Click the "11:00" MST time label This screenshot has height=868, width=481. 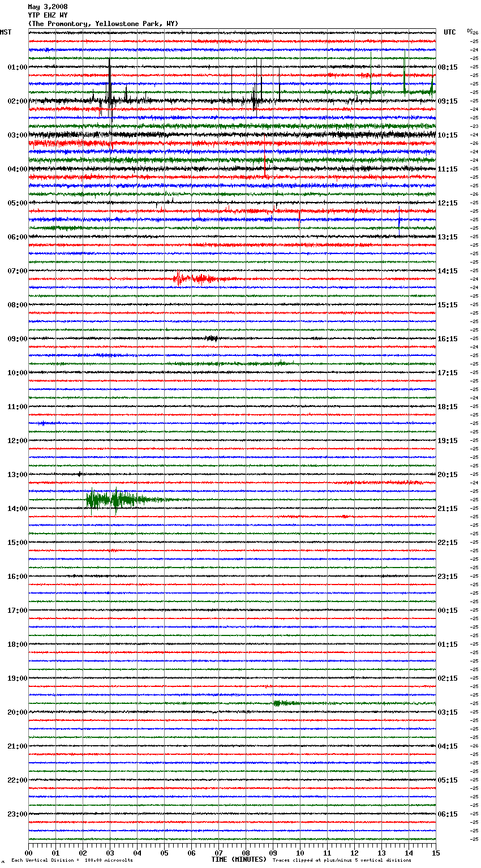(x=18, y=407)
